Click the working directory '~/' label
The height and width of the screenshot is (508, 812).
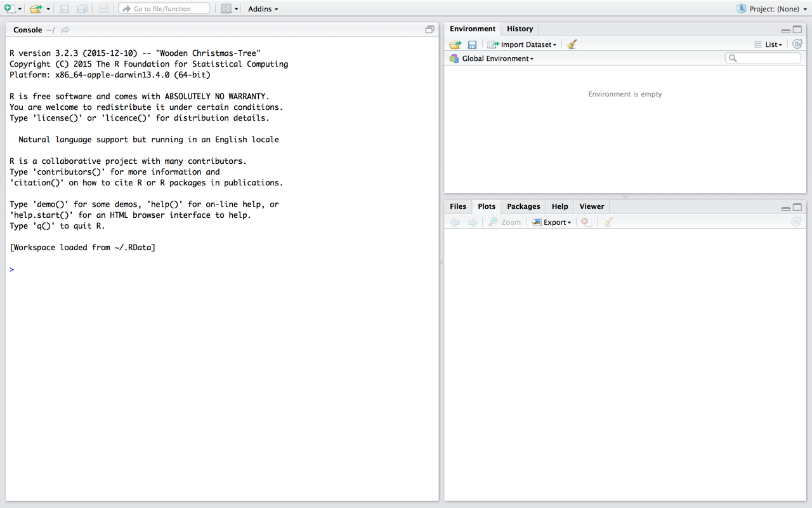pos(50,30)
